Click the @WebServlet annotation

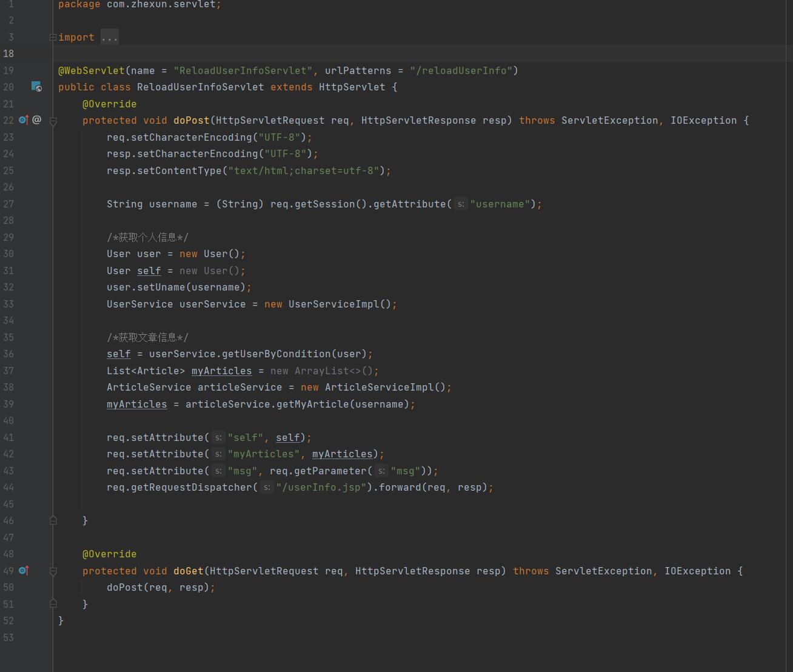[x=92, y=70]
